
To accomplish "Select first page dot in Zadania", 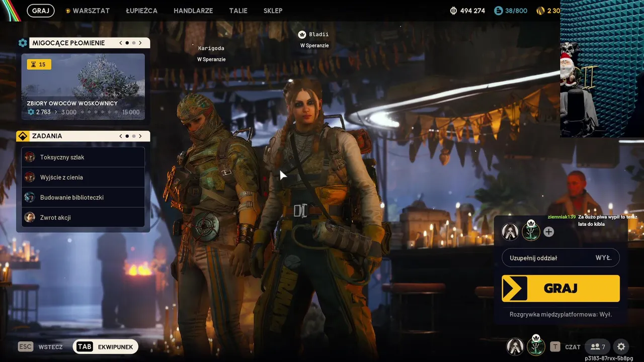I will click(x=127, y=136).
